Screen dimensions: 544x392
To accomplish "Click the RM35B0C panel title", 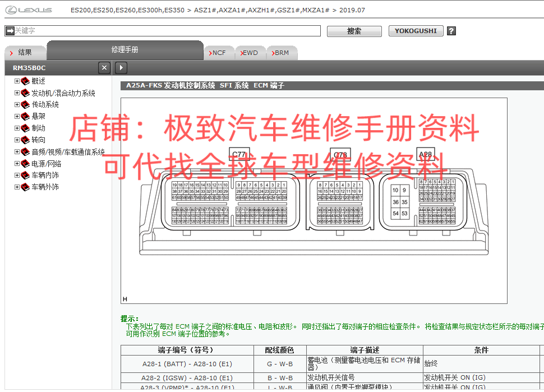I will (x=29, y=68).
